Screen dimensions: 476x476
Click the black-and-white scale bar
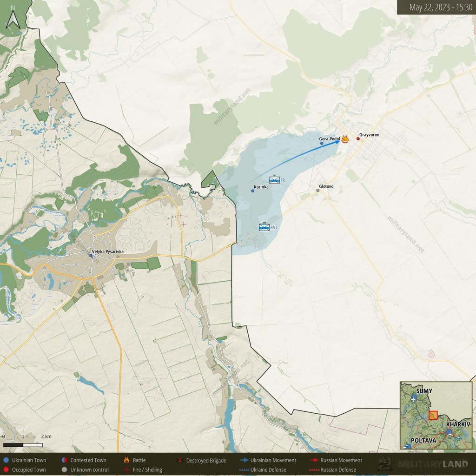(23, 445)
